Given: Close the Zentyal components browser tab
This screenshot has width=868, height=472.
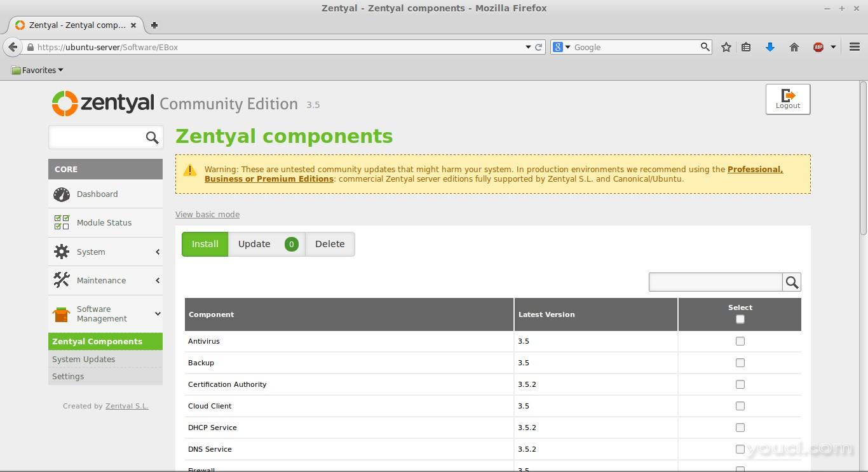Looking at the screenshot, I should [x=133, y=25].
